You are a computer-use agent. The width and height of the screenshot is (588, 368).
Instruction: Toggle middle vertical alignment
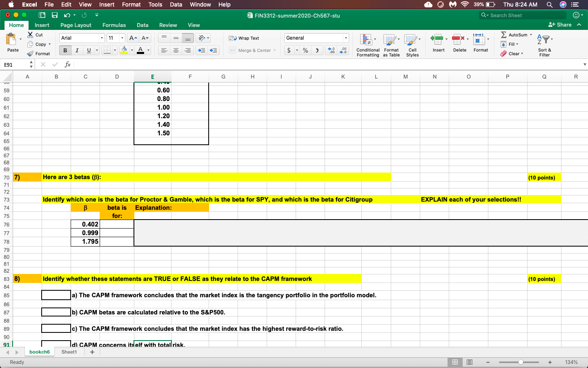(x=176, y=38)
